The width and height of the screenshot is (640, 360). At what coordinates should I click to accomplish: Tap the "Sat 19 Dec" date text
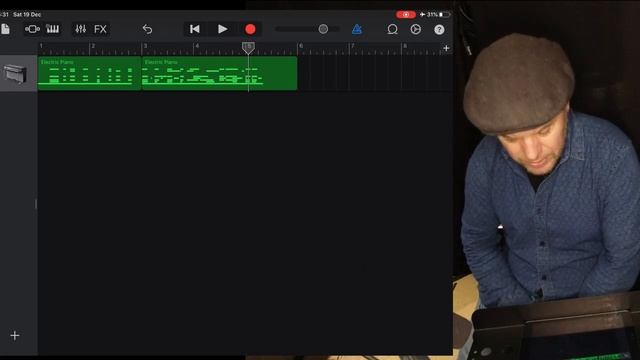(27, 14)
